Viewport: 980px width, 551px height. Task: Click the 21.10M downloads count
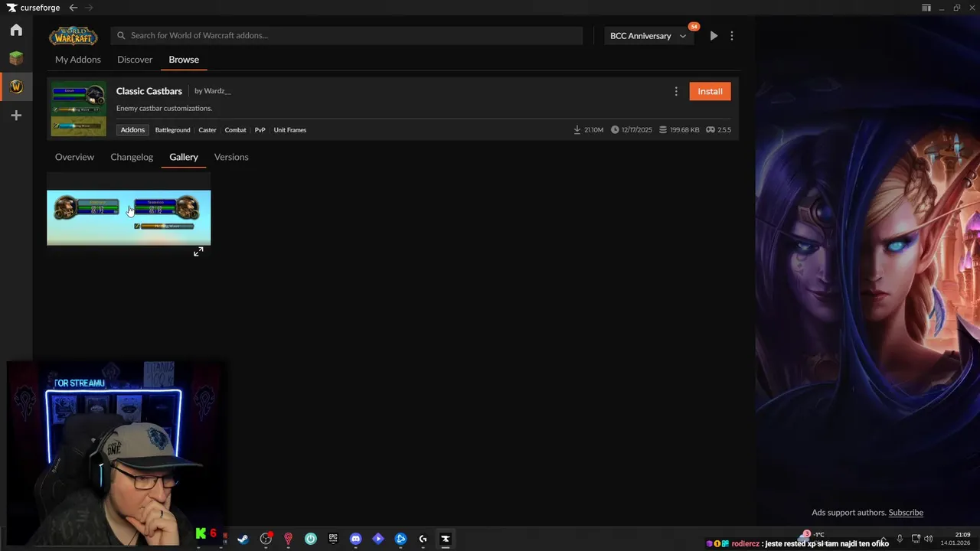588,130
